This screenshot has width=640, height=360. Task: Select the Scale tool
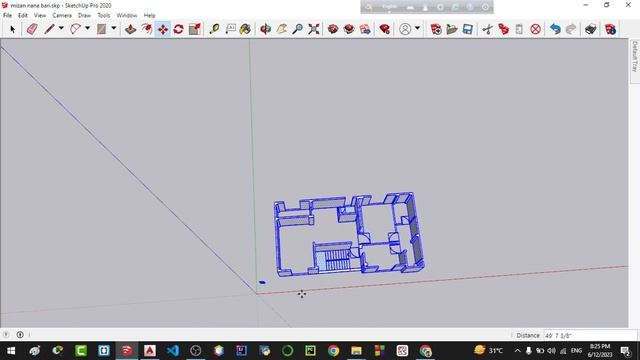195,29
